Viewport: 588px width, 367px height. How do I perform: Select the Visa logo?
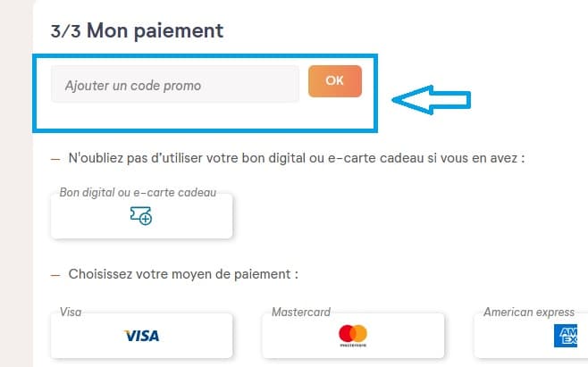click(x=141, y=337)
